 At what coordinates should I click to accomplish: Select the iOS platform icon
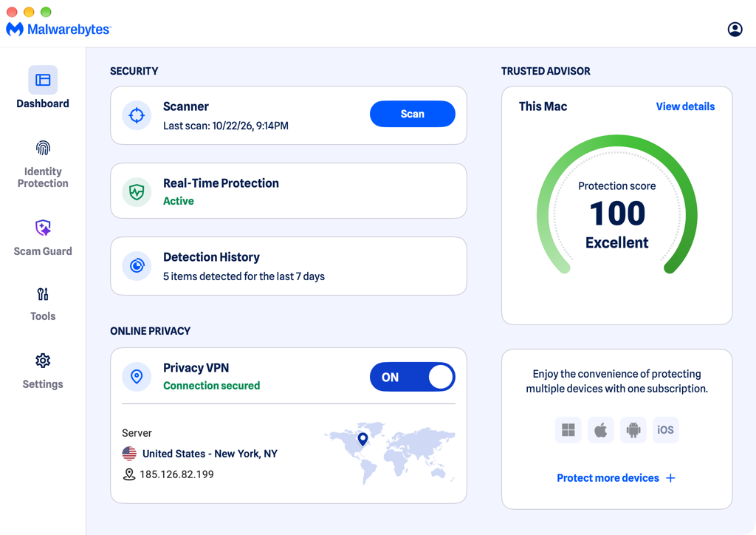pos(665,430)
